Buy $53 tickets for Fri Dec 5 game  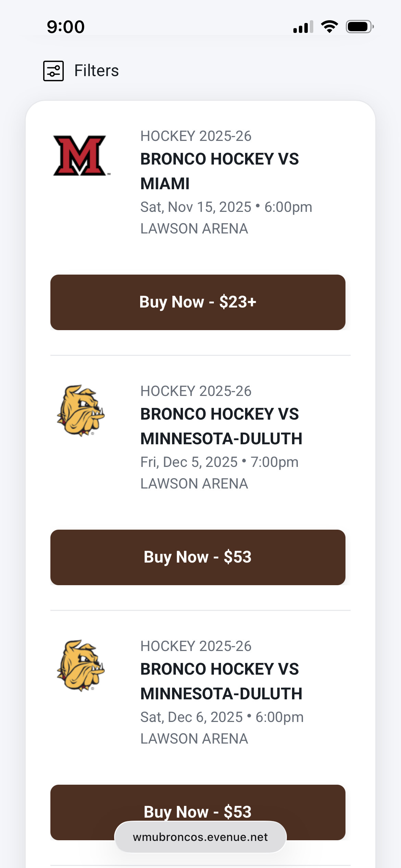pos(198,557)
